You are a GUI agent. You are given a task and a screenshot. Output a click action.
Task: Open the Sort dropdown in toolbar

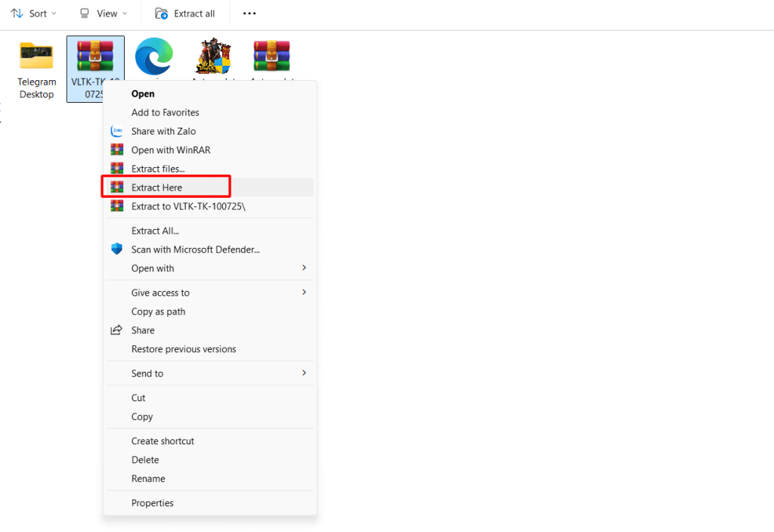click(x=34, y=14)
